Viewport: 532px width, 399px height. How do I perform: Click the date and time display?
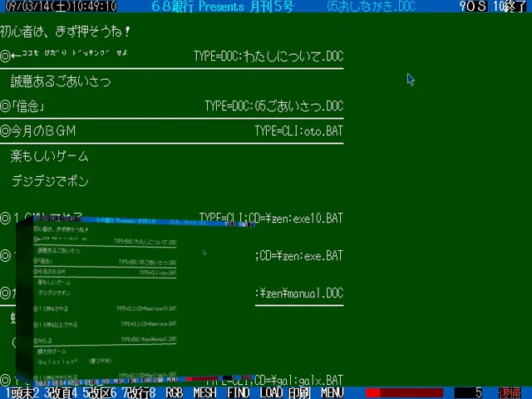coord(61,6)
